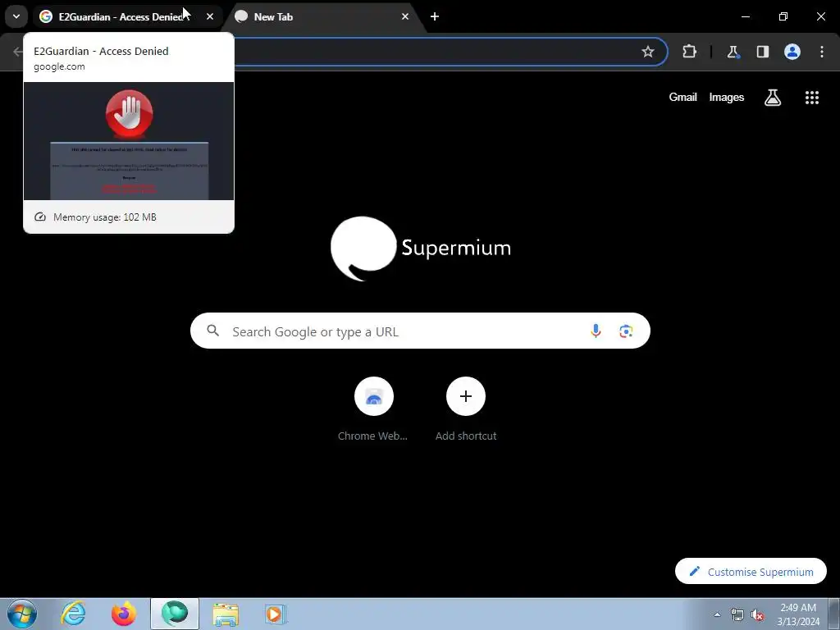Open the Chrome Labs flask in toolbar
The image size is (840, 630).
coord(733,52)
